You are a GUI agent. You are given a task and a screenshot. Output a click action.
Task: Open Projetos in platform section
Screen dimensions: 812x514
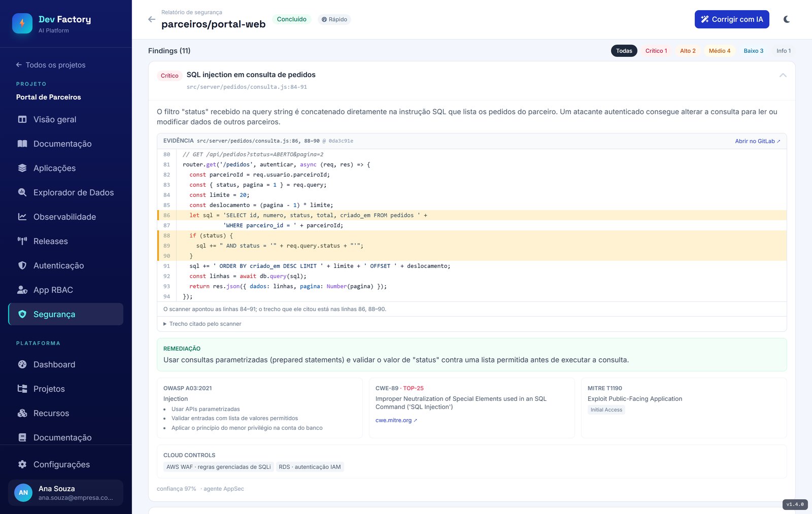coord(65,389)
